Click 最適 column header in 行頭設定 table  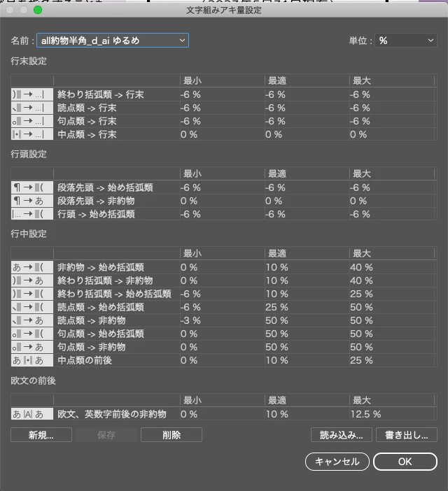point(277,173)
